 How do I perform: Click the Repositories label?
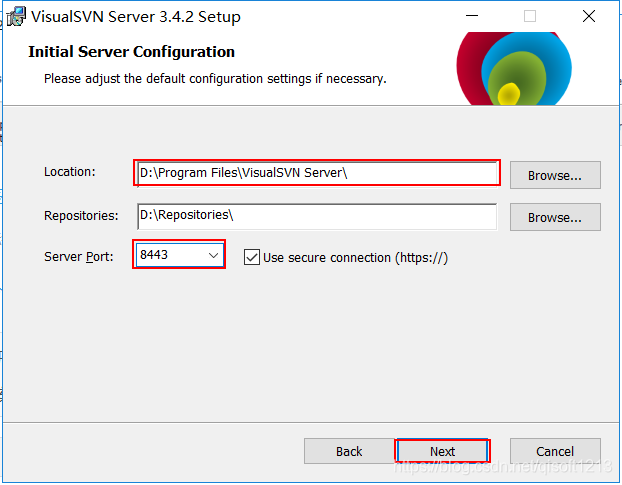tap(81, 215)
